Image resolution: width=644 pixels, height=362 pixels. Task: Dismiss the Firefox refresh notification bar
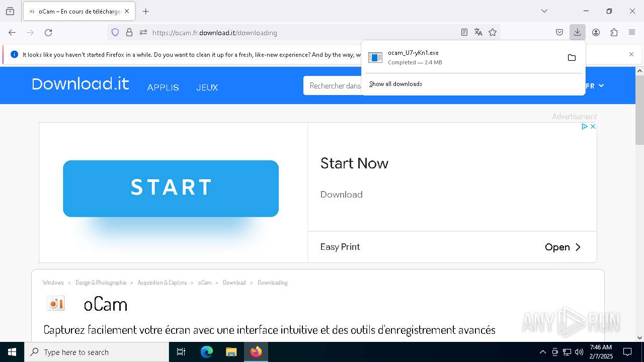[631, 54]
